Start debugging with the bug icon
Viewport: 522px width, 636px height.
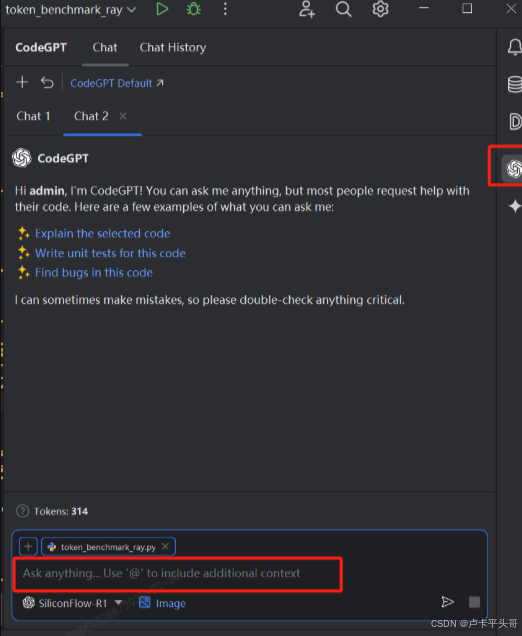(x=193, y=9)
